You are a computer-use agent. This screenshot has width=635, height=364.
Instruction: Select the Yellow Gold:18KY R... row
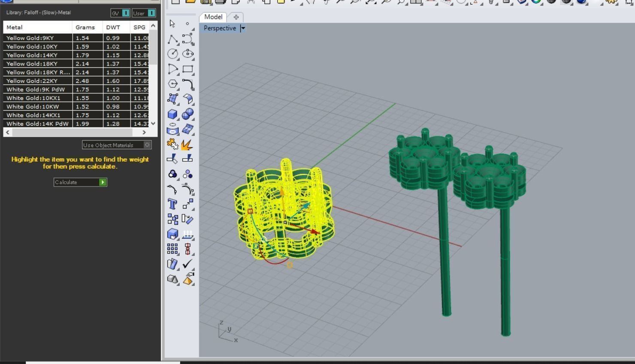pyautogui.click(x=76, y=72)
